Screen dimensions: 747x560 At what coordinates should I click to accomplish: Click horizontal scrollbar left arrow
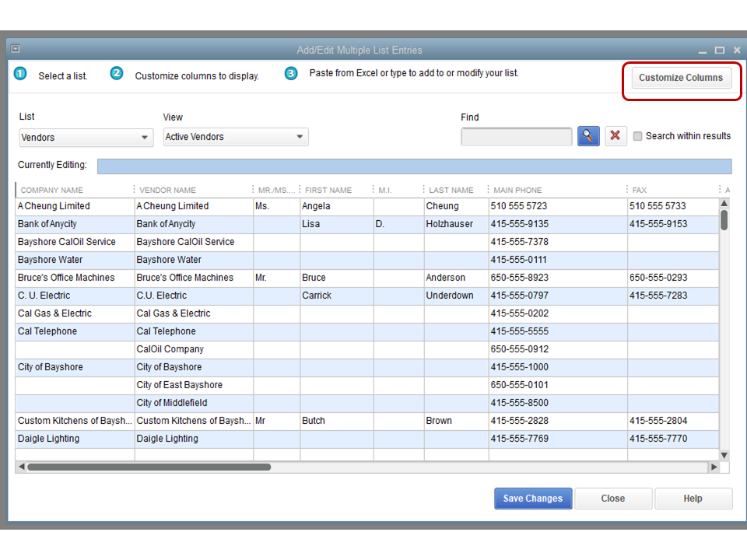click(21, 467)
